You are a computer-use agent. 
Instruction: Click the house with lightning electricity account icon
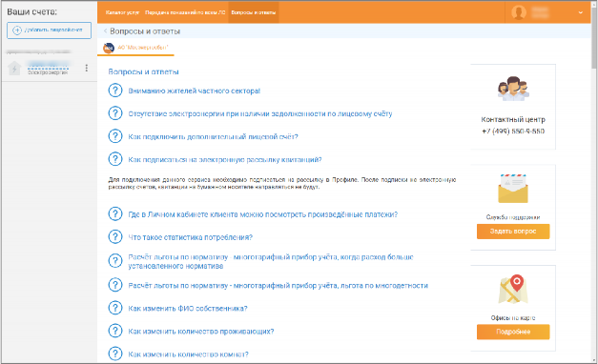click(14, 69)
